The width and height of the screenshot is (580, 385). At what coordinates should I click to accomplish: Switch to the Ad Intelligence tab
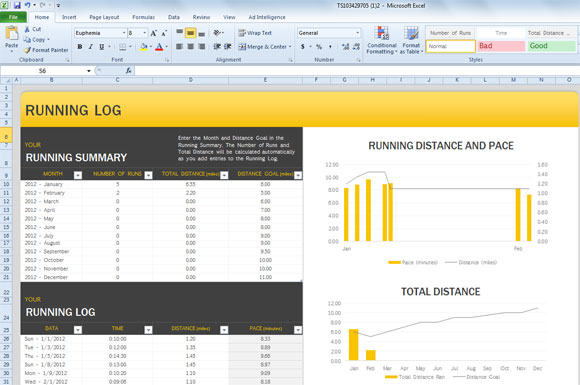[267, 17]
